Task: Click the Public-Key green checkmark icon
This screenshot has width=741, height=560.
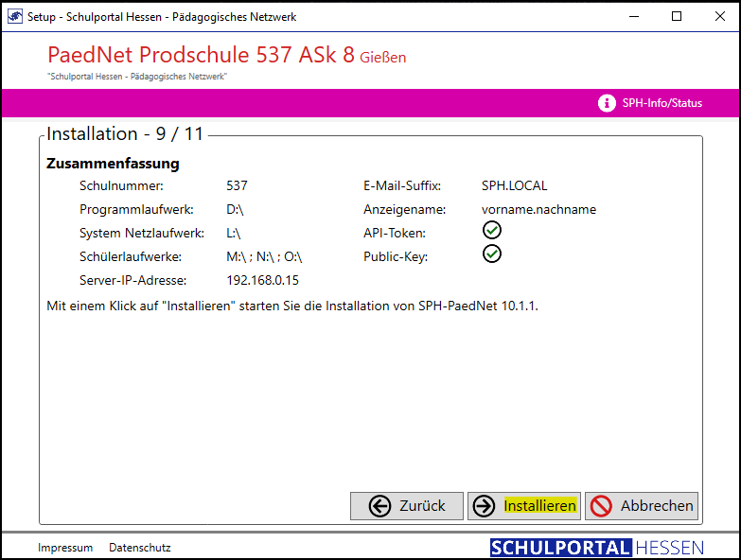Action: click(491, 254)
